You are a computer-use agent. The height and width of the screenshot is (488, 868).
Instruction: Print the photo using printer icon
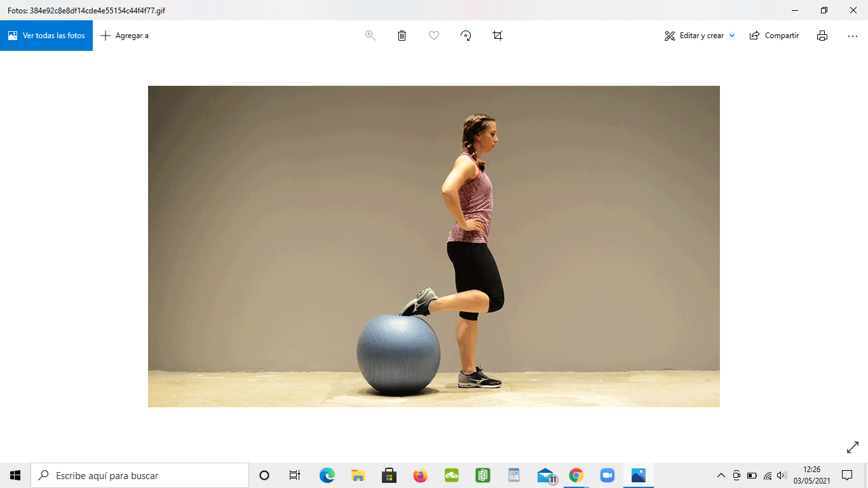click(822, 36)
